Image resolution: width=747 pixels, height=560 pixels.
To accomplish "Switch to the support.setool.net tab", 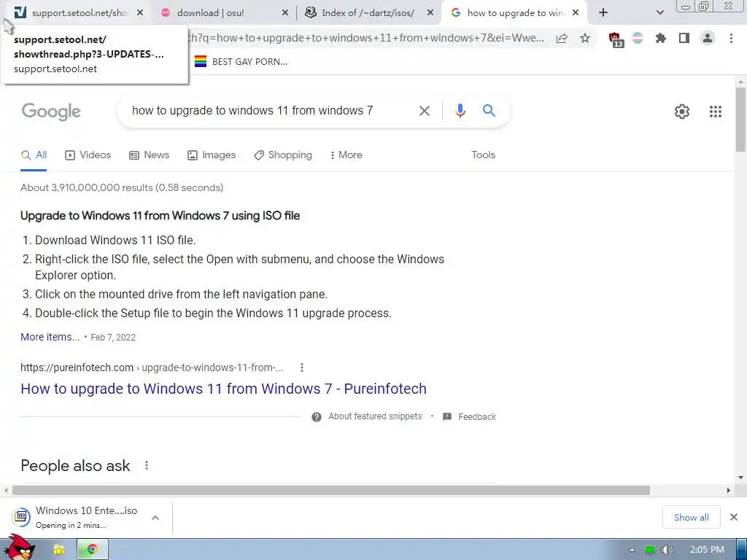I will pos(71,13).
